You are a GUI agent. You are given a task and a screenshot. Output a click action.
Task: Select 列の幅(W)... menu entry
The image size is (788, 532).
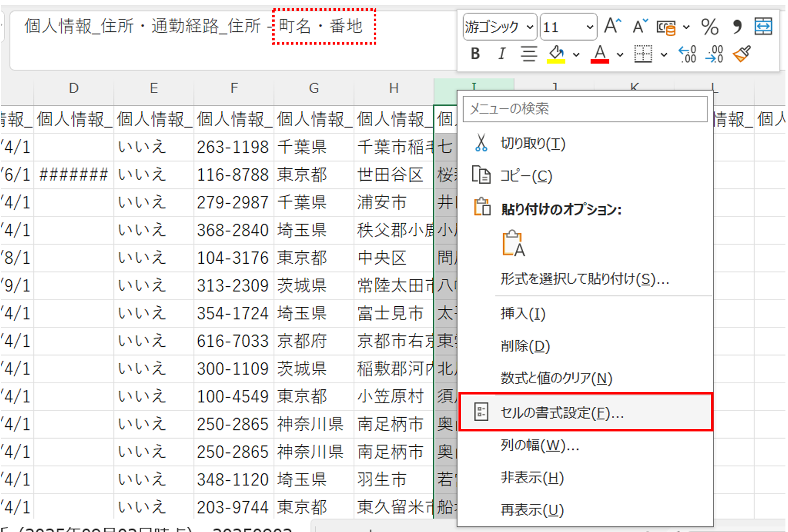coord(540,445)
